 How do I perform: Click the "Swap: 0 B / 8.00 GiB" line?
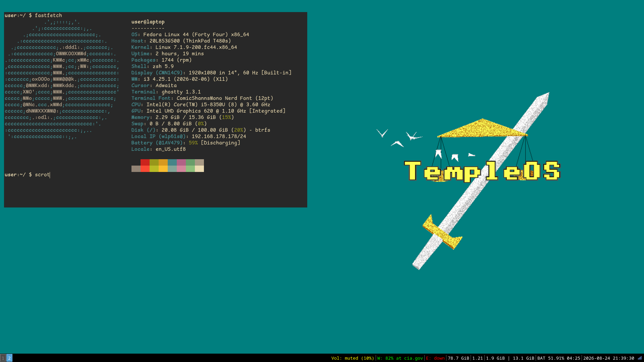tap(169, 124)
